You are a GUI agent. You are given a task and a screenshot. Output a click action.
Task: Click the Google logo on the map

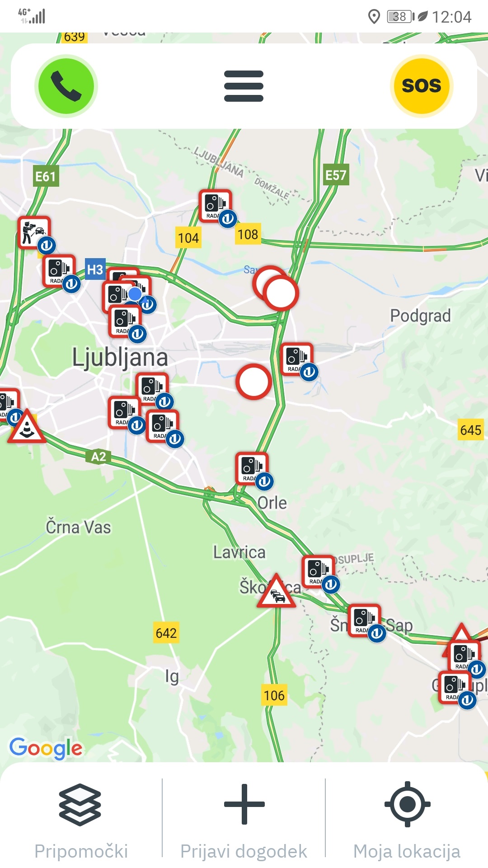coord(46,748)
